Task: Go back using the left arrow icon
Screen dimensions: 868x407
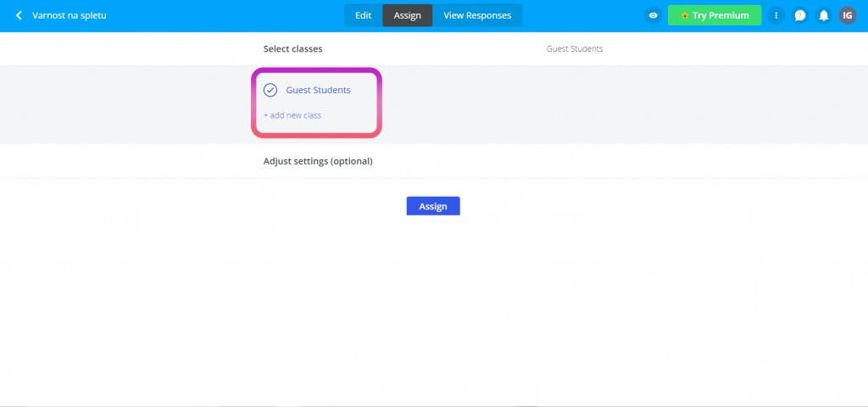Action: point(19,15)
